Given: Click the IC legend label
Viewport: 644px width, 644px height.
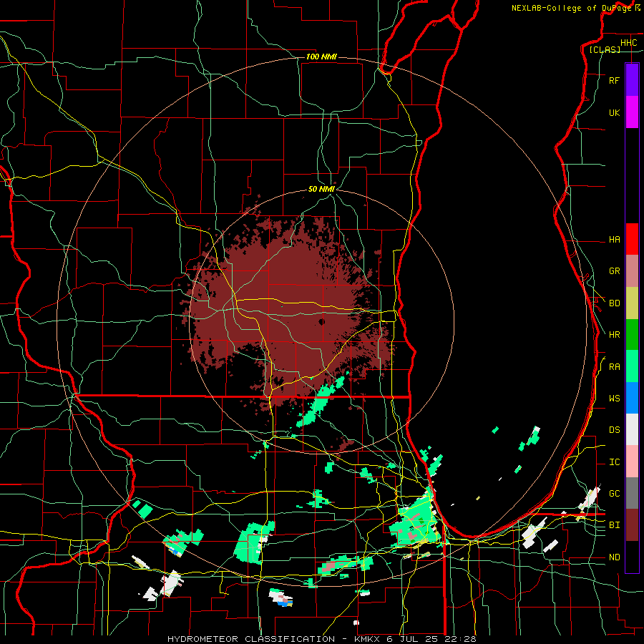Looking at the screenshot, I should click(614, 462).
